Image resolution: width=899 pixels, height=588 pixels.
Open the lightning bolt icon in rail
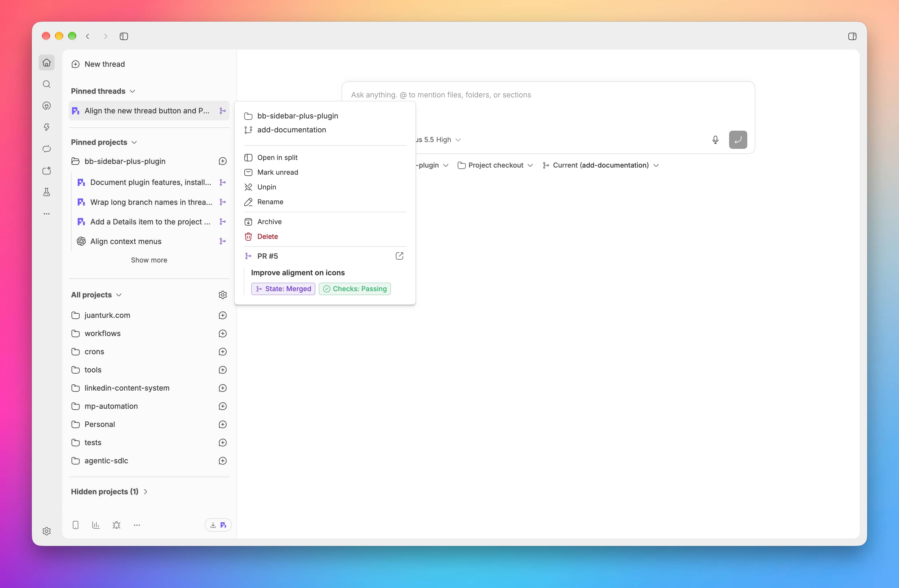tap(47, 127)
